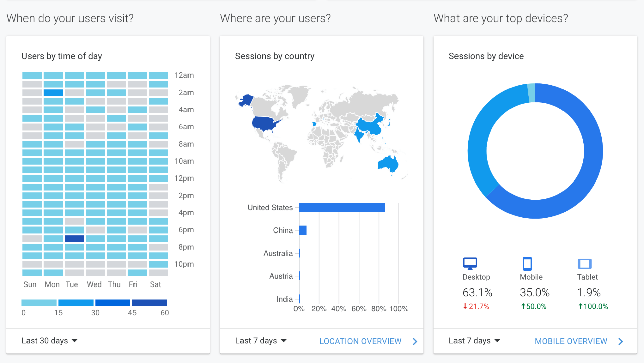Click the United States on world map
Screen dimensions: 644x363
click(264, 123)
